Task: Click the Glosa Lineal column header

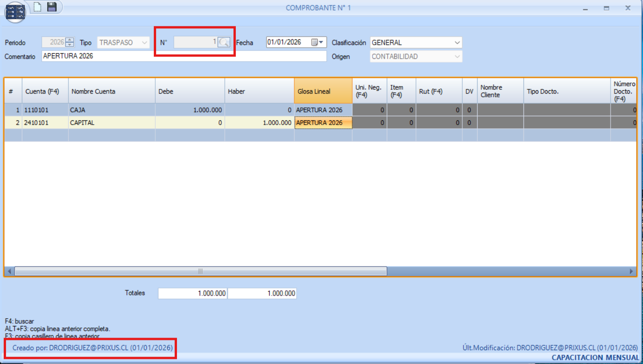Action: click(x=322, y=91)
